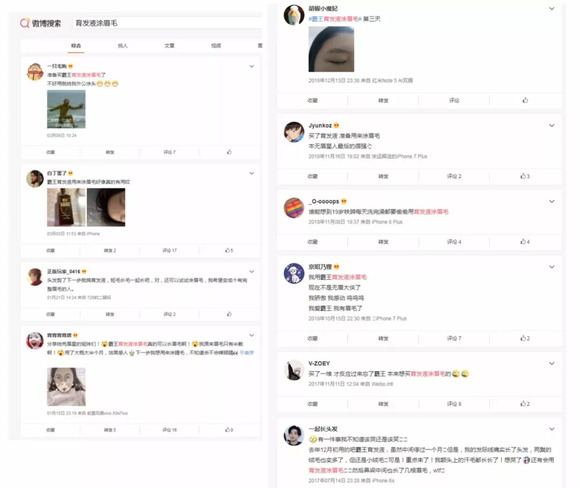Click the Weibo search logo icon
The width and height of the screenshot is (580, 488).
pos(25,23)
